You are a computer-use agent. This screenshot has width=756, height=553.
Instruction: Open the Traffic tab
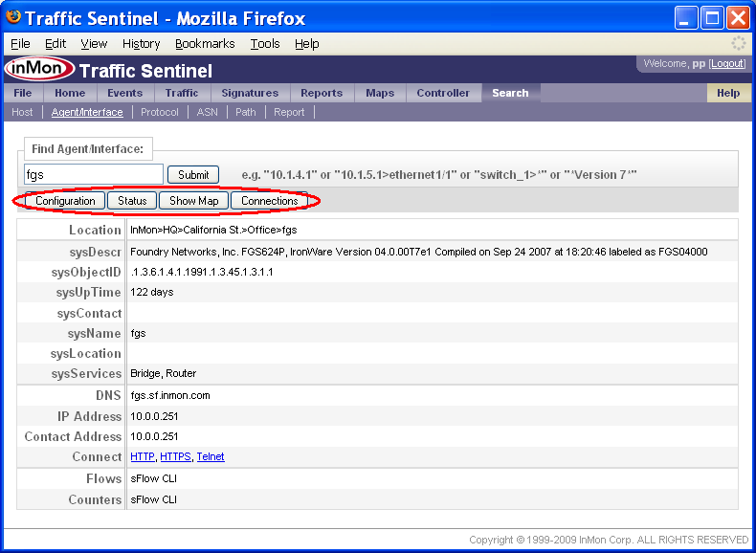(182, 93)
